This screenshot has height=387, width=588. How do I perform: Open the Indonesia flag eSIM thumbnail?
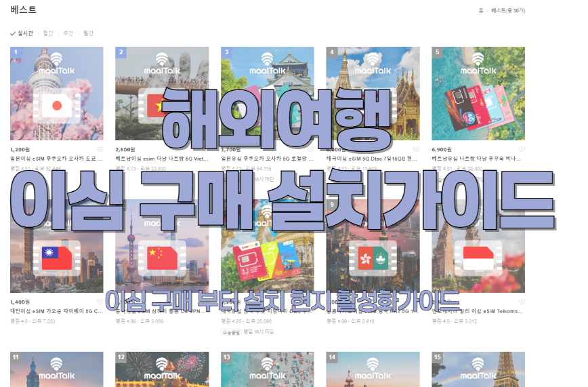[478, 246]
